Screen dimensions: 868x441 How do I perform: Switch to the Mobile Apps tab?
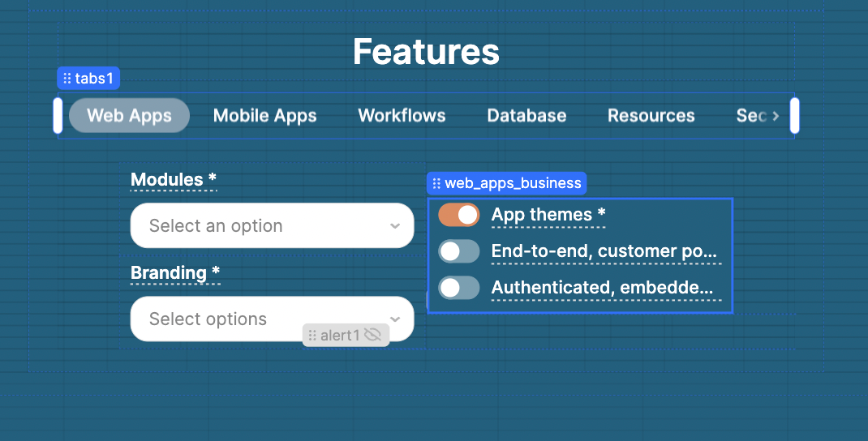[x=264, y=116]
